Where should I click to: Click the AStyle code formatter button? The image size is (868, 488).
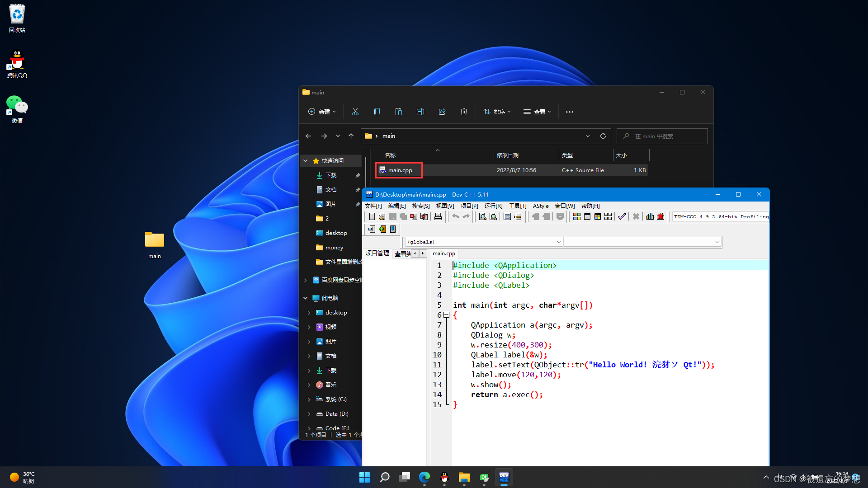point(539,206)
